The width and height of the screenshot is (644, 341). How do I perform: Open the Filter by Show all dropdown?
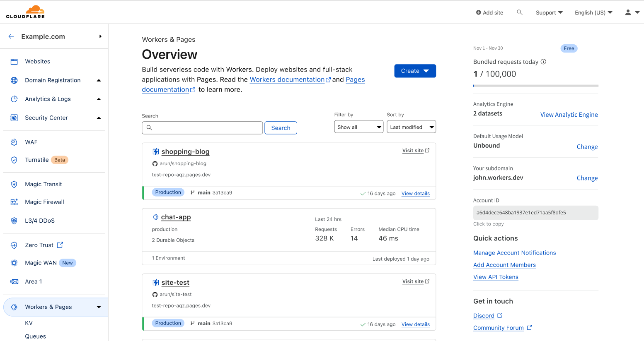click(358, 127)
